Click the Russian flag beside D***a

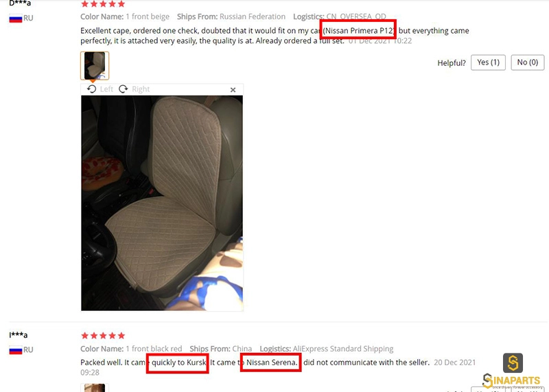click(x=16, y=19)
